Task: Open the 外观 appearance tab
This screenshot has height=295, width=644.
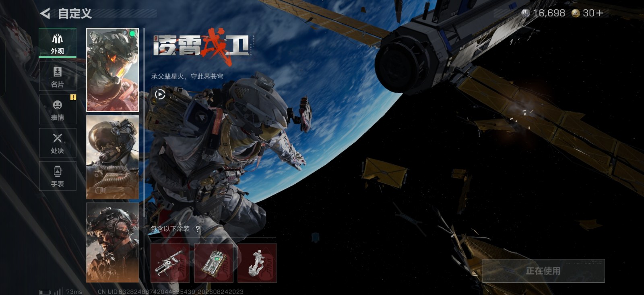Action: pyautogui.click(x=58, y=43)
